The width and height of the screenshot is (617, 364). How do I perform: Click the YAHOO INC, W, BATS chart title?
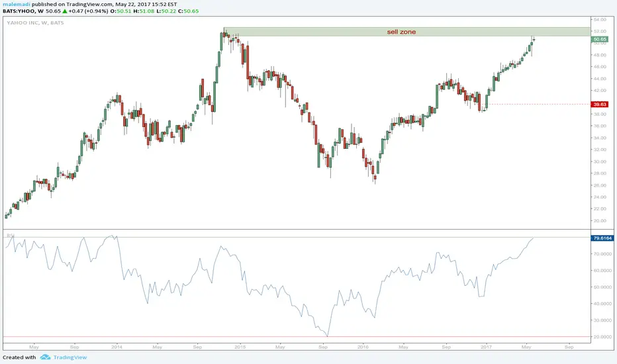coord(35,23)
